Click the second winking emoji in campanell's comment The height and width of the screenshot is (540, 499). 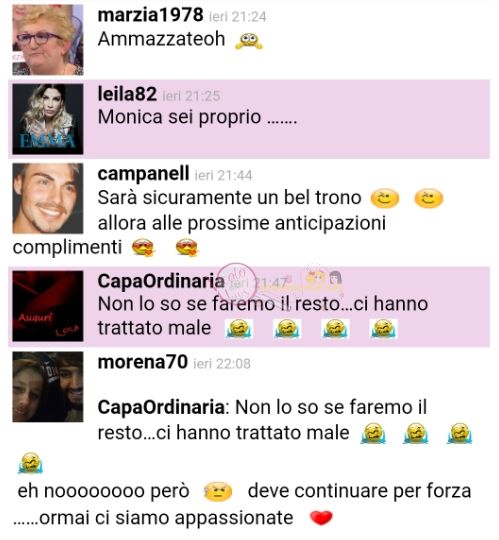coord(429,199)
